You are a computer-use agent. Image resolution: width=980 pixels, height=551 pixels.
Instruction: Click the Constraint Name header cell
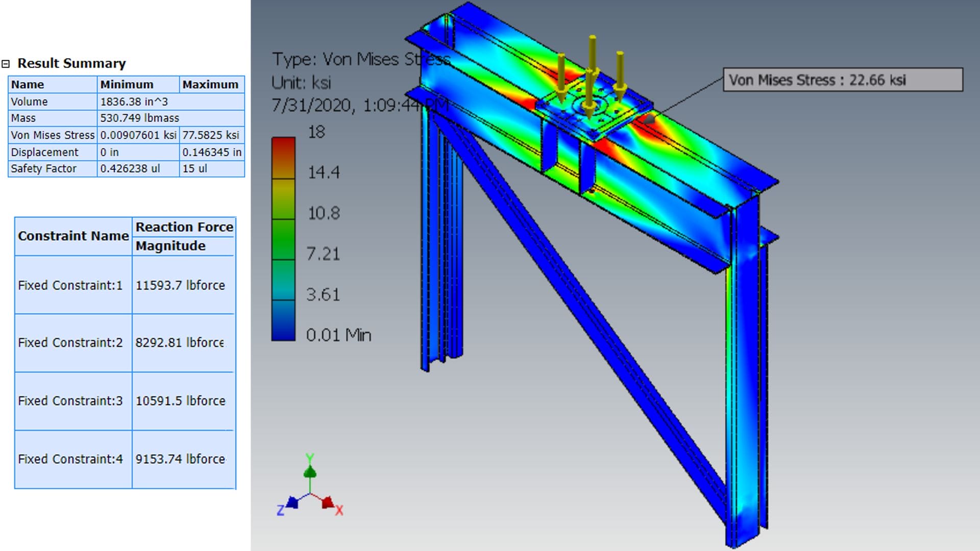(73, 236)
